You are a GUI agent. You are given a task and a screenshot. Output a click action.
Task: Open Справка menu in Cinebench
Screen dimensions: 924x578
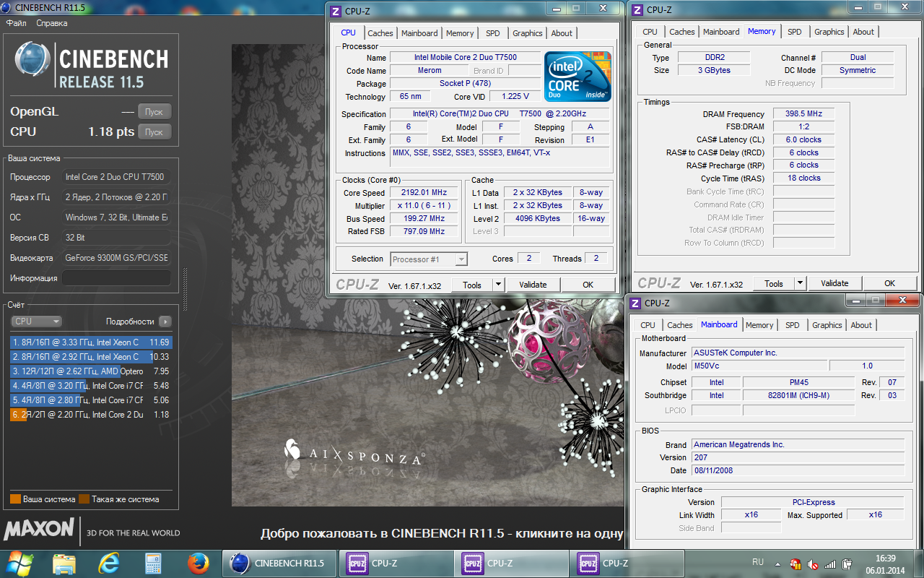pos(52,23)
